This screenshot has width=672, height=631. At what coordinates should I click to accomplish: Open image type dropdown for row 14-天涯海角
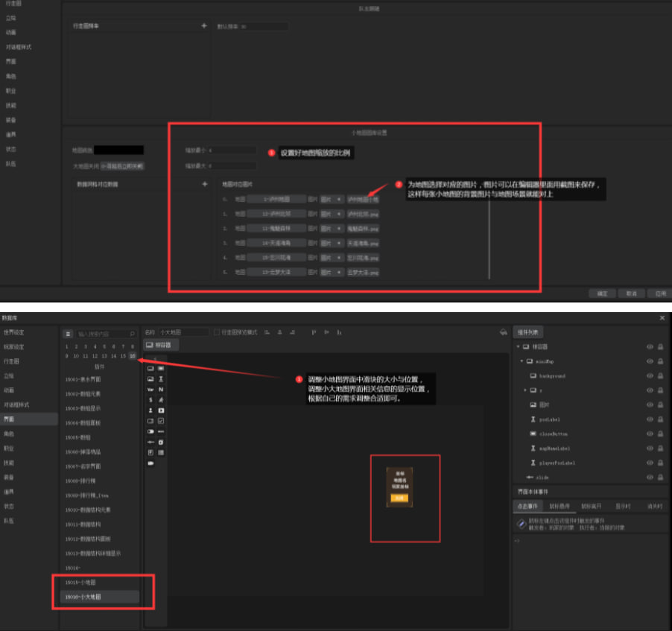[332, 243]
